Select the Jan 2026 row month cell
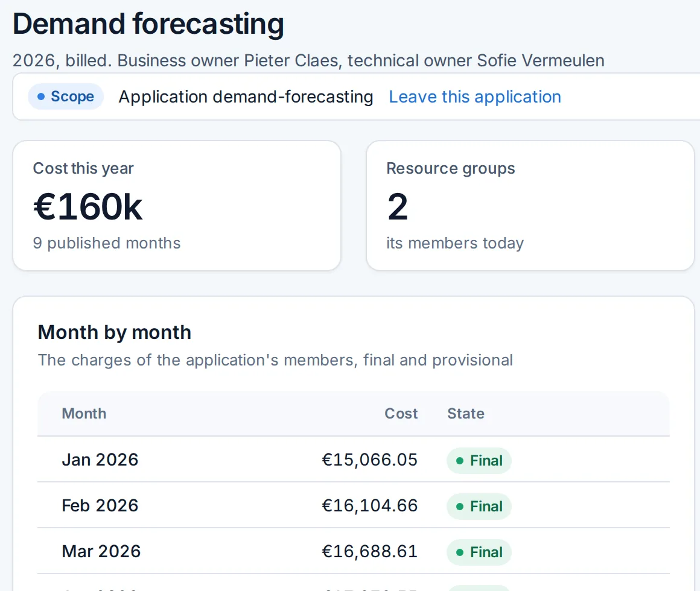 tap(100, 460)
